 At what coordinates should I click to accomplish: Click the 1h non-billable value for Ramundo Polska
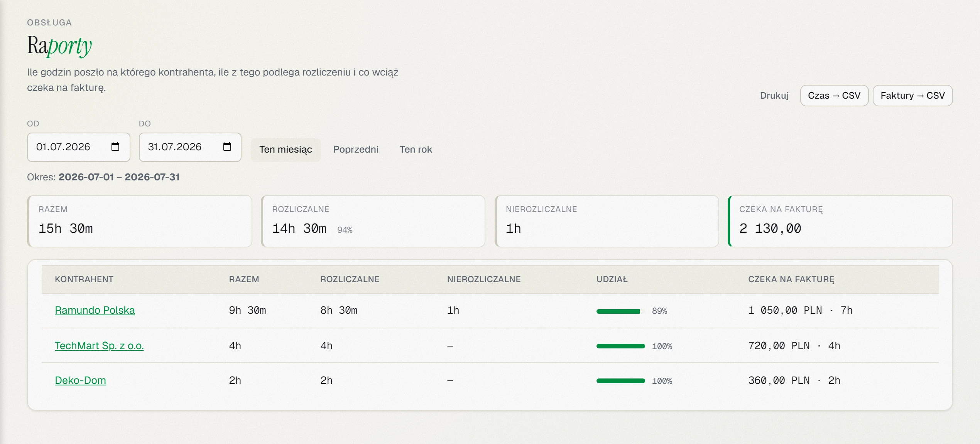point(453,310)
